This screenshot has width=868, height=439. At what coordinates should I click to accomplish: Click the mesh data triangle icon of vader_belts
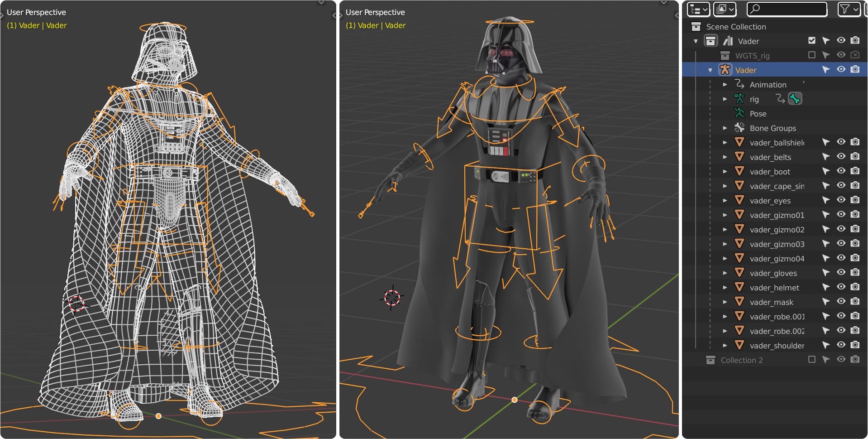tap(739, 157)
